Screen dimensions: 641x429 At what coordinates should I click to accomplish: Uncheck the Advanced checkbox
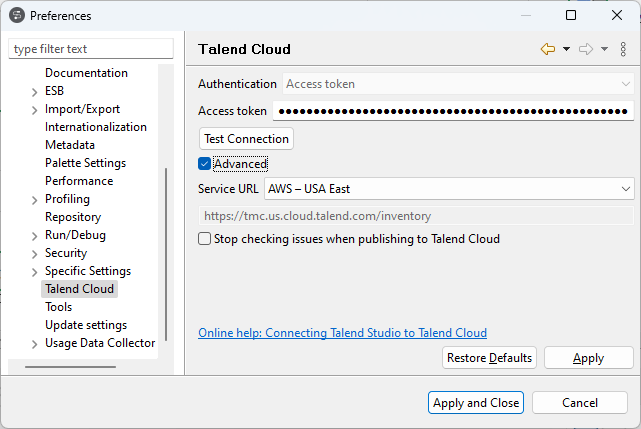(x=204, y=164)
